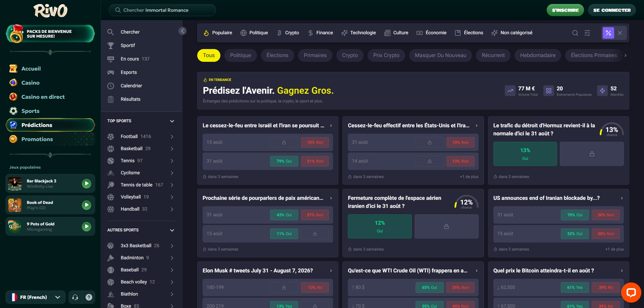Open Biathlon category
This screenshot has width=644, height=308.
point(141,294)
